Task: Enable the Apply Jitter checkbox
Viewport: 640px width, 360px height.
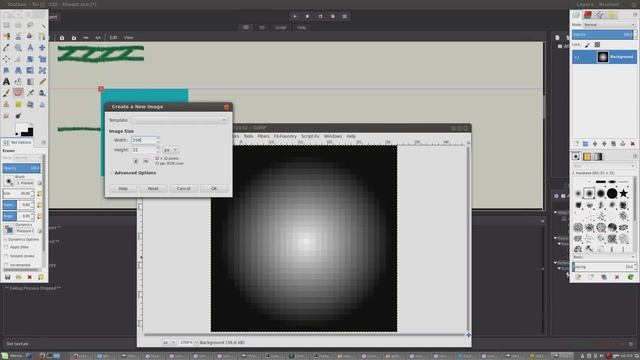Action: click(6, 247)
